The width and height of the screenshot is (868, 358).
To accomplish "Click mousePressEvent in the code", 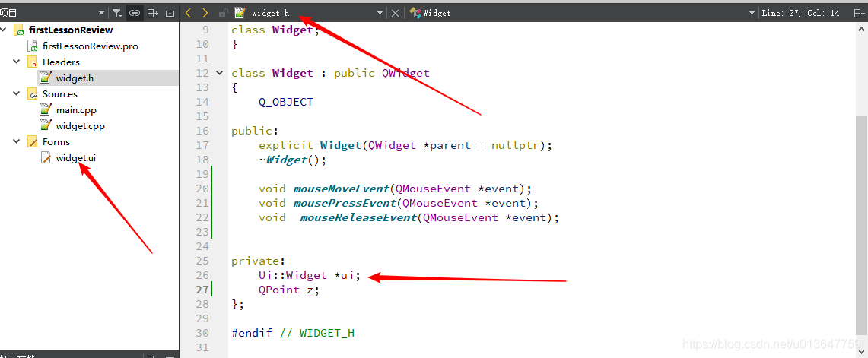I will 345,203.
